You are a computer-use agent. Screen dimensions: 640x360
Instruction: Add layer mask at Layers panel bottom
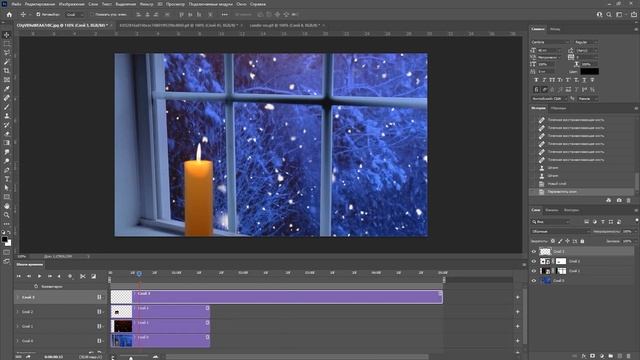click(x=593, y=356)
